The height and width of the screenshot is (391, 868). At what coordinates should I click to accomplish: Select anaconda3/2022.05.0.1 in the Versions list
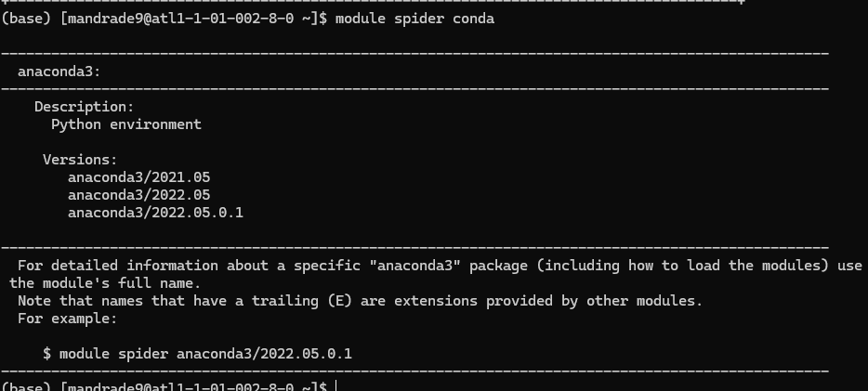[x=155, y=213]
